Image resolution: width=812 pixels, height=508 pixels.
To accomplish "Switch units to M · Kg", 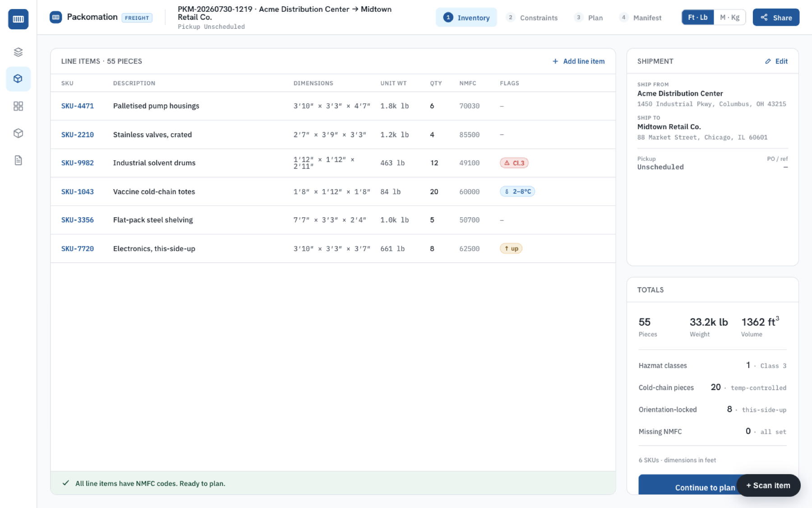I will coord(729,18).
